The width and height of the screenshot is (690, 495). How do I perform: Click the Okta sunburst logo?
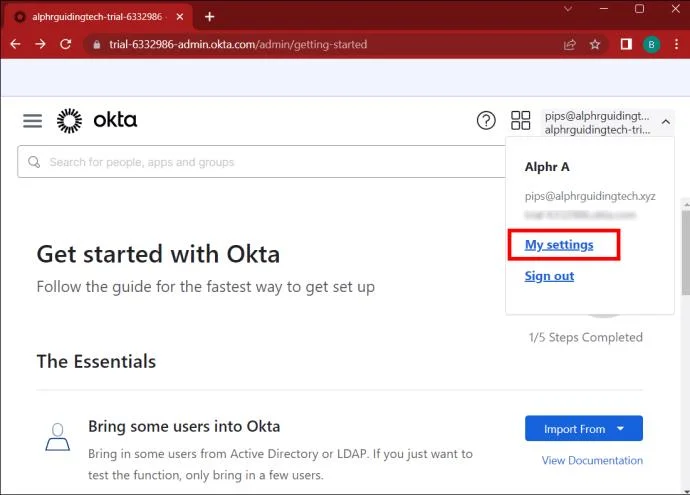coord(69,121)
